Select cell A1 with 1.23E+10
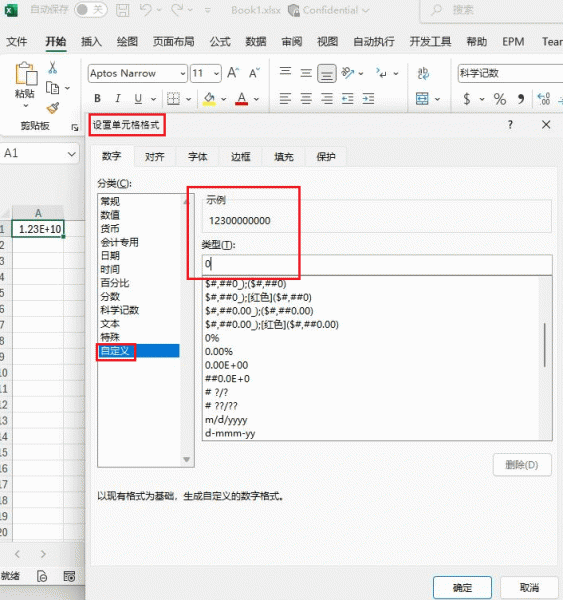This screenshot has height=600, width=563. tap(38, 229)
